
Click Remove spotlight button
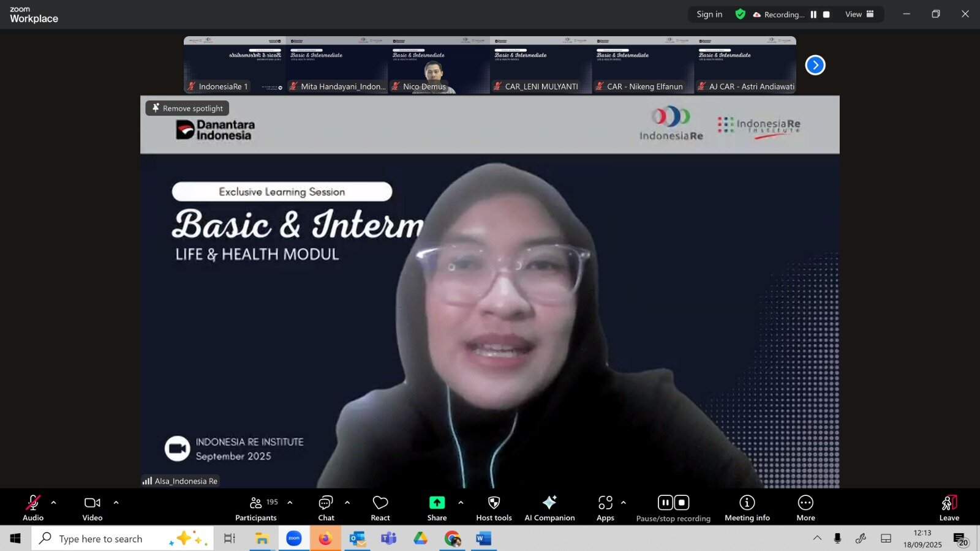(x=187, y=108)
